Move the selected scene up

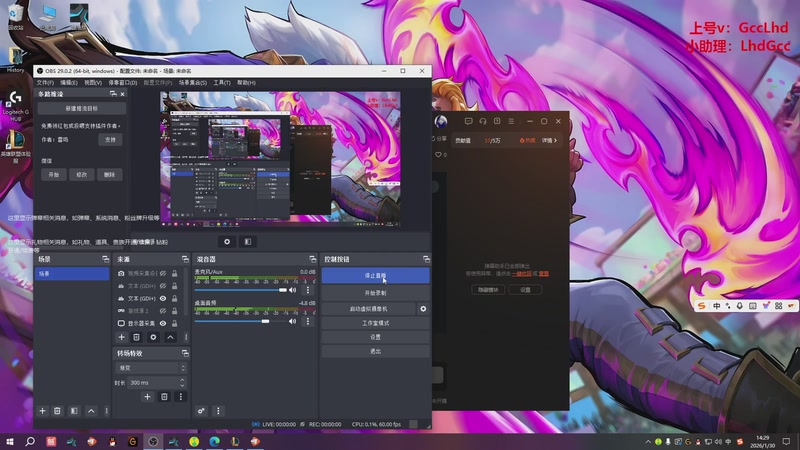pyautogui.click(x=91, y=411)
